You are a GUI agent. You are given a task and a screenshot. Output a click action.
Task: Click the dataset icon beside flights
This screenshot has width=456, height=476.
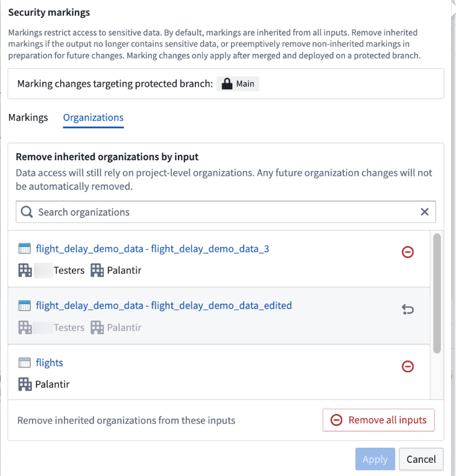point(25,363)
